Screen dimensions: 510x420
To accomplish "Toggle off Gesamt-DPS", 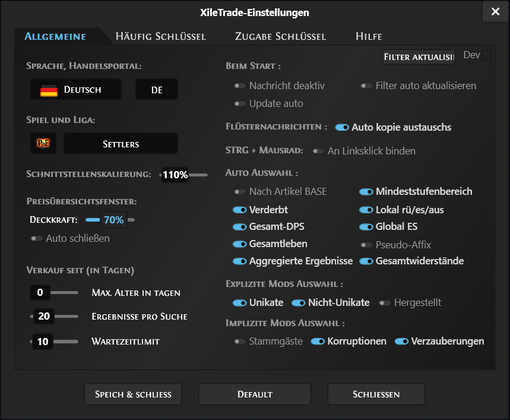I will (x=240, y=227).
